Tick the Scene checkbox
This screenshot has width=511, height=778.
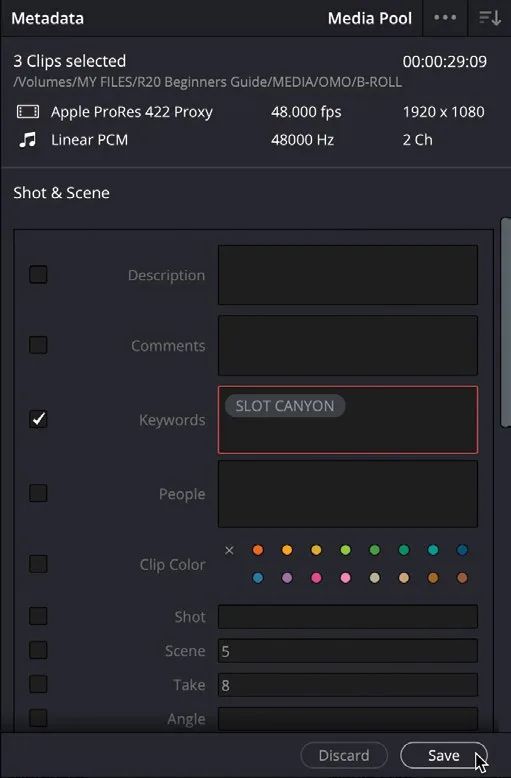pos(38,650)
